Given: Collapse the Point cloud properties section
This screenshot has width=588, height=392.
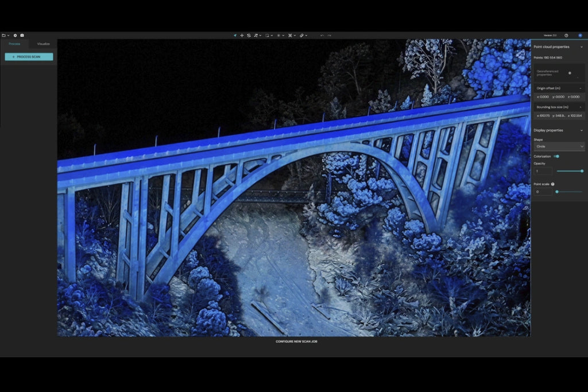Looking at the screenshot, I should 582,47.
